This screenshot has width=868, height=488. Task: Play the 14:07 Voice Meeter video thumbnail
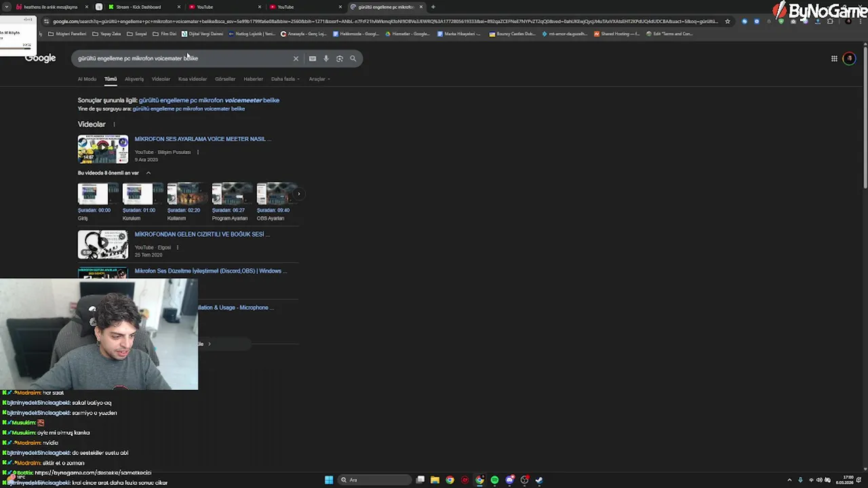point(102,150)
